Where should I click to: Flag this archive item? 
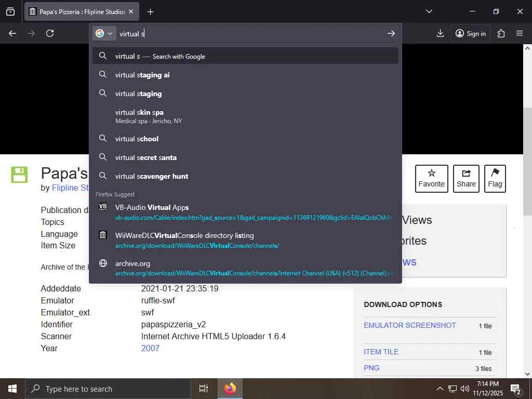tap(495, 179)
